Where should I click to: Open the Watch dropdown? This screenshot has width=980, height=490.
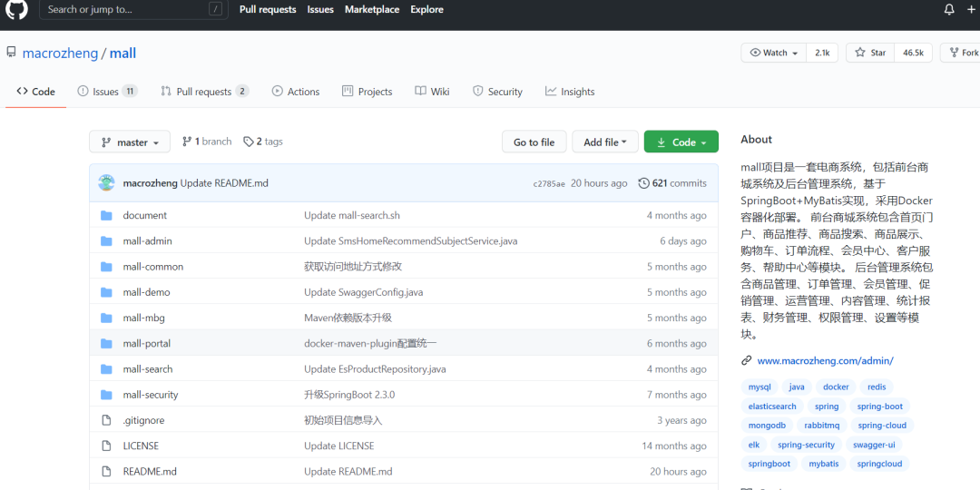774,54
